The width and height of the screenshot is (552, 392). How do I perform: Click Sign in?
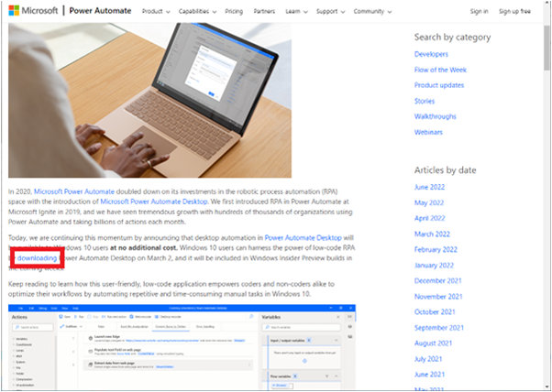coord(480,11)
